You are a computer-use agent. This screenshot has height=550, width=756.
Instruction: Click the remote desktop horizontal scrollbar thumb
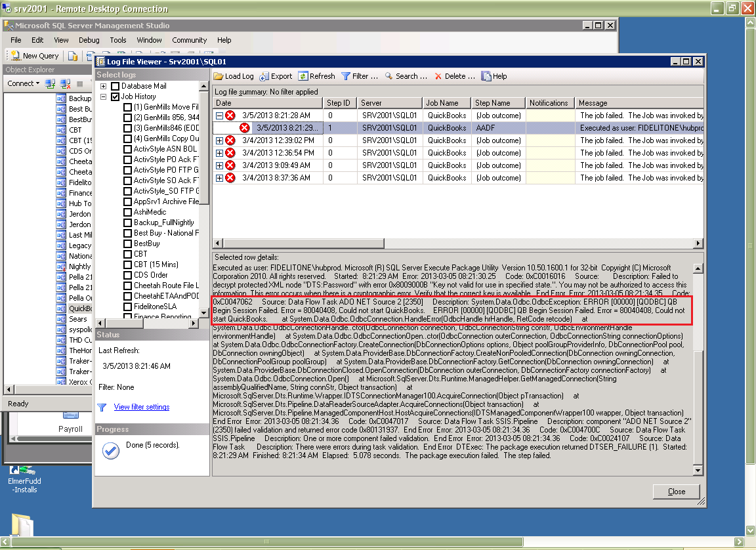click(x=268, y=542)
